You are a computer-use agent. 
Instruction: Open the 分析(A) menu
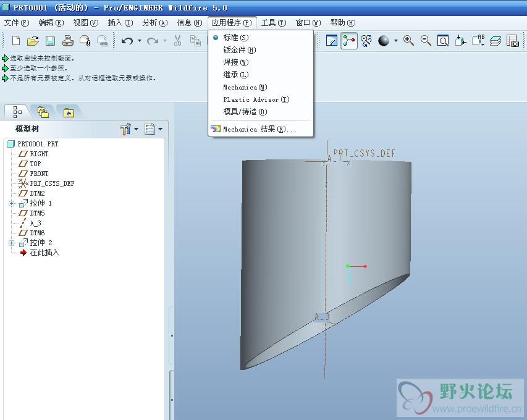pos(155,23)
